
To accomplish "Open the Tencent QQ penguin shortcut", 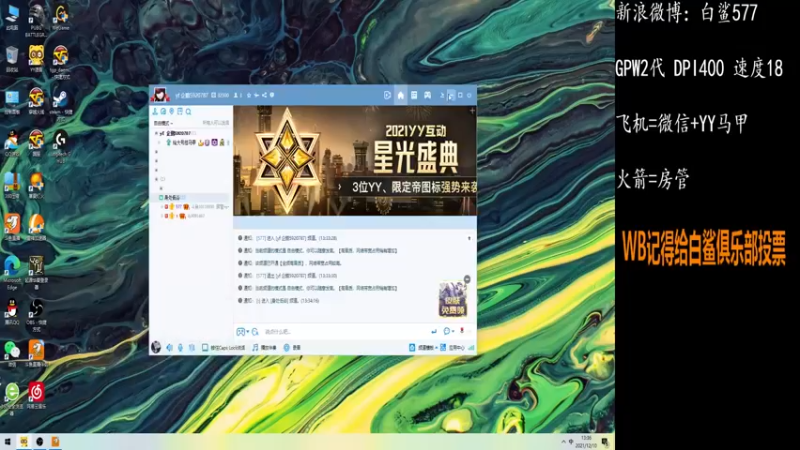I will click(12, 312).
